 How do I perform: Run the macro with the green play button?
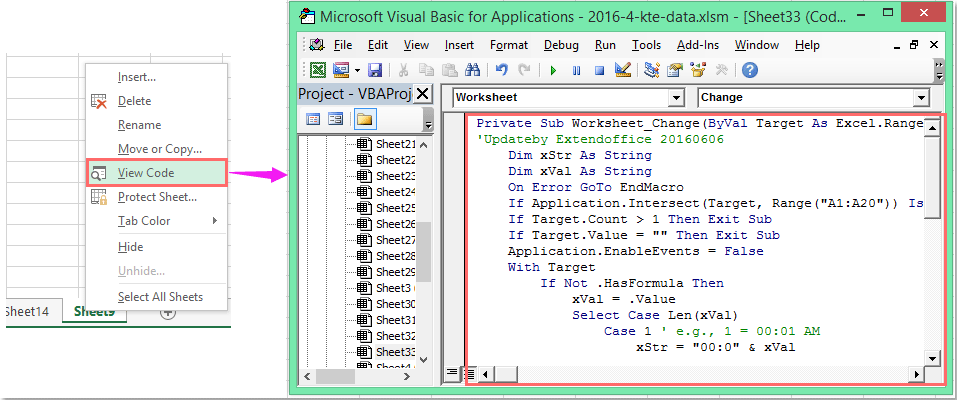553,70
